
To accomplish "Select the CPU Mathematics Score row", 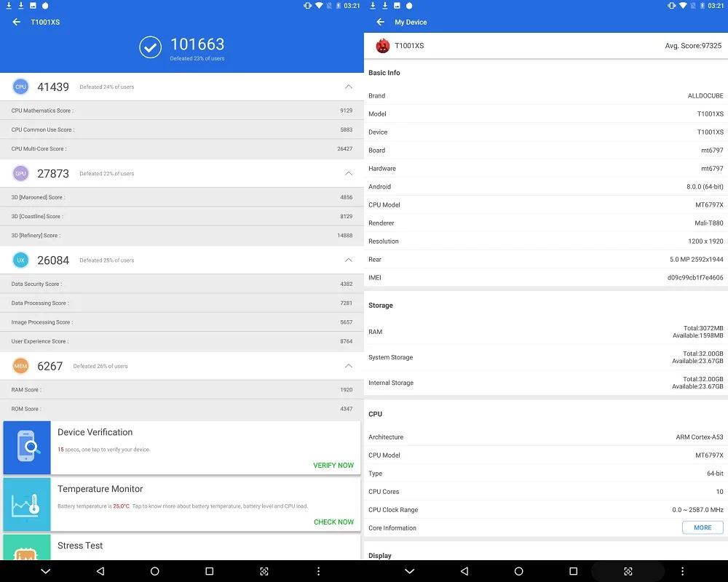I will [182, 111].
